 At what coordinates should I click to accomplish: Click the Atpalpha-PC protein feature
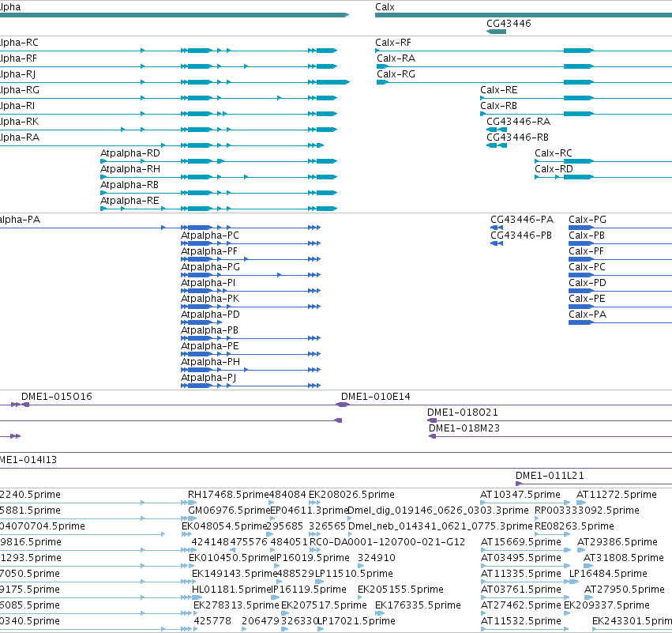click(x=250, y=243)
